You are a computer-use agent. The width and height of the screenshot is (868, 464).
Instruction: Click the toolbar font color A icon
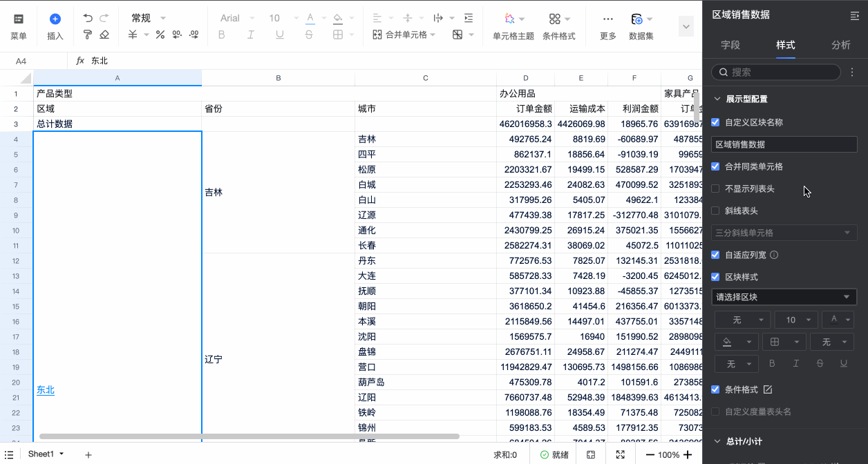click(310, 19)
